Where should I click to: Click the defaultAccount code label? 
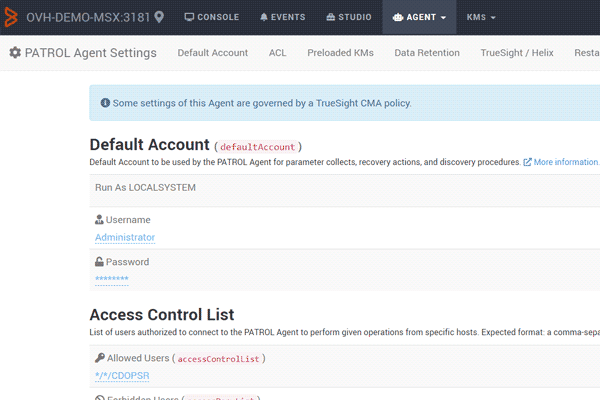tap(258, 147)
